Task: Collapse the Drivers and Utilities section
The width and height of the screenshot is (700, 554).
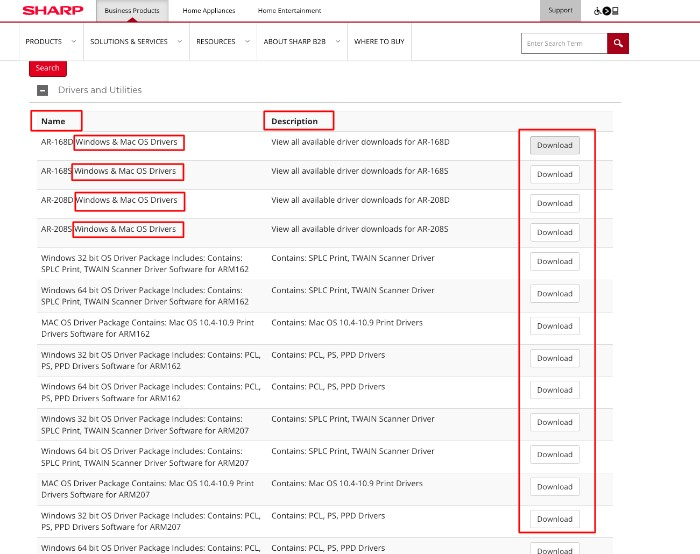Action: 42,91
